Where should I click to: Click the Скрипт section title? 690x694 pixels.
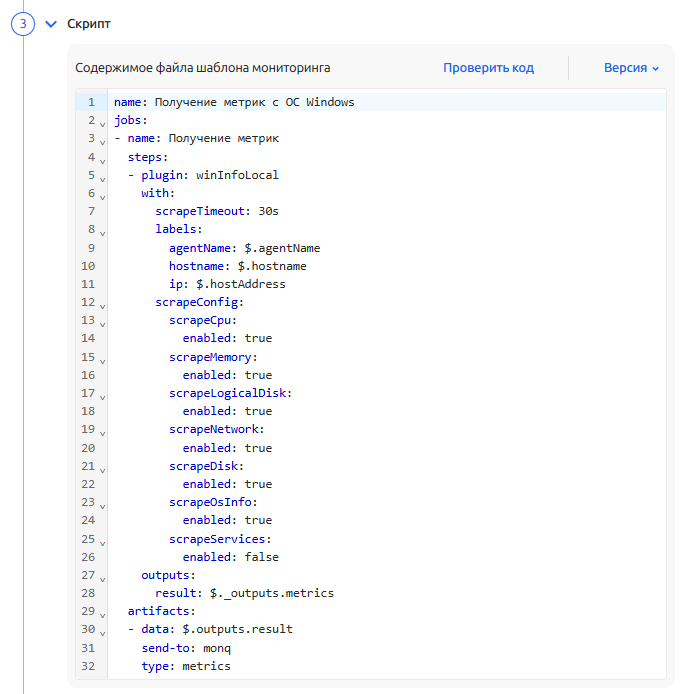point(88,23)
